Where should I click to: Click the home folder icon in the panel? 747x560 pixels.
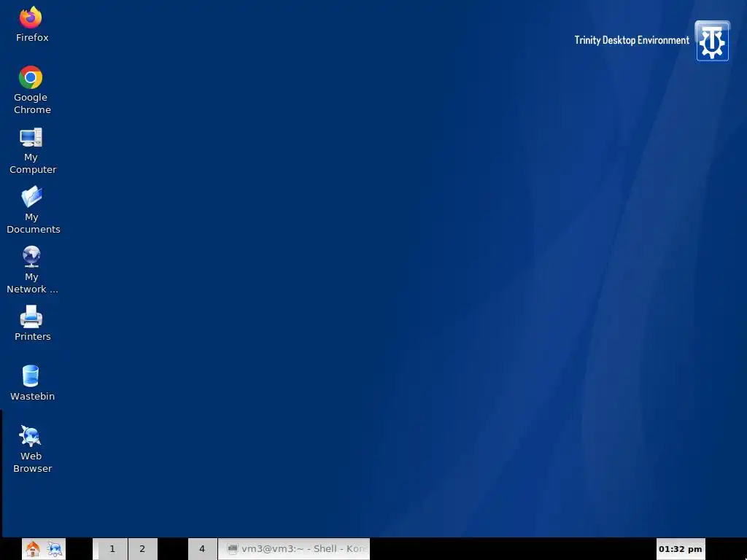tap(32, 549)
